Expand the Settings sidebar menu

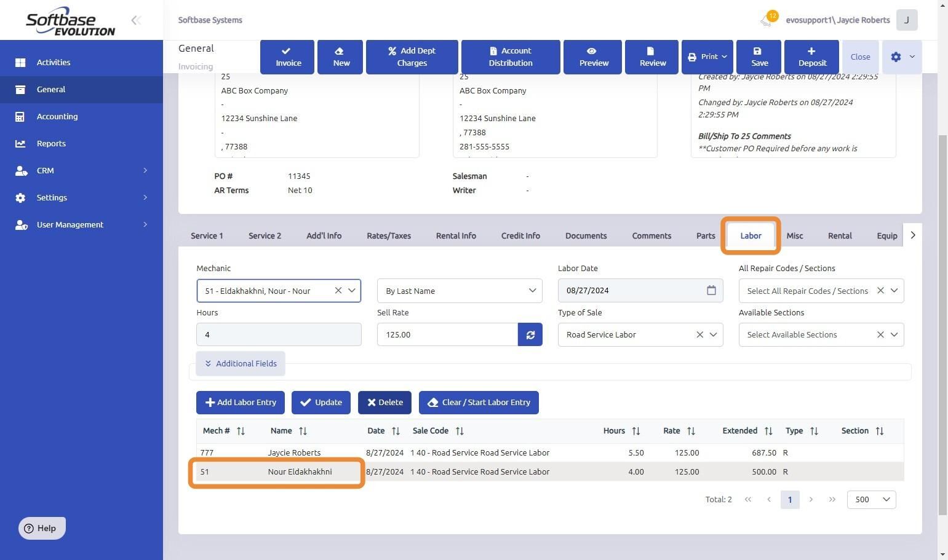[81, 197]
